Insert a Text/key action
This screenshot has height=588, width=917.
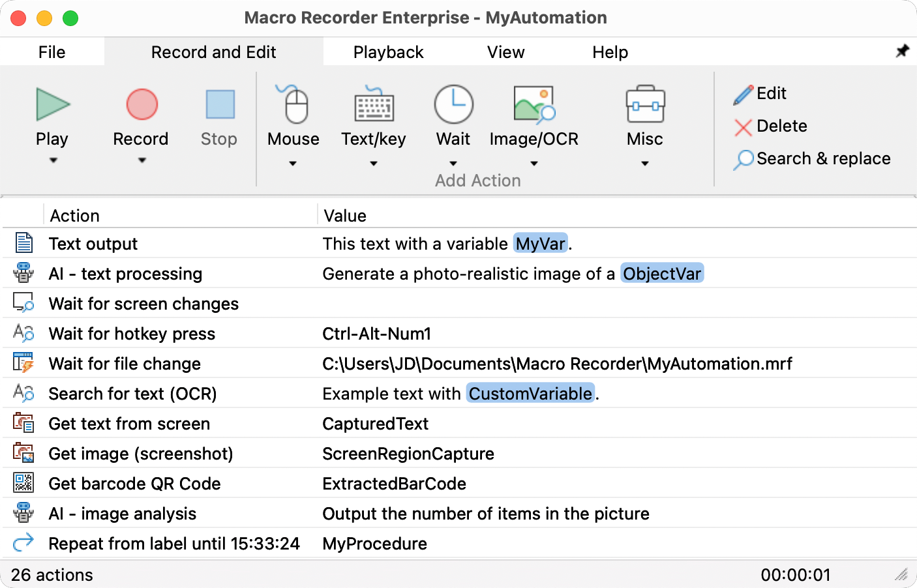[373, 117]
